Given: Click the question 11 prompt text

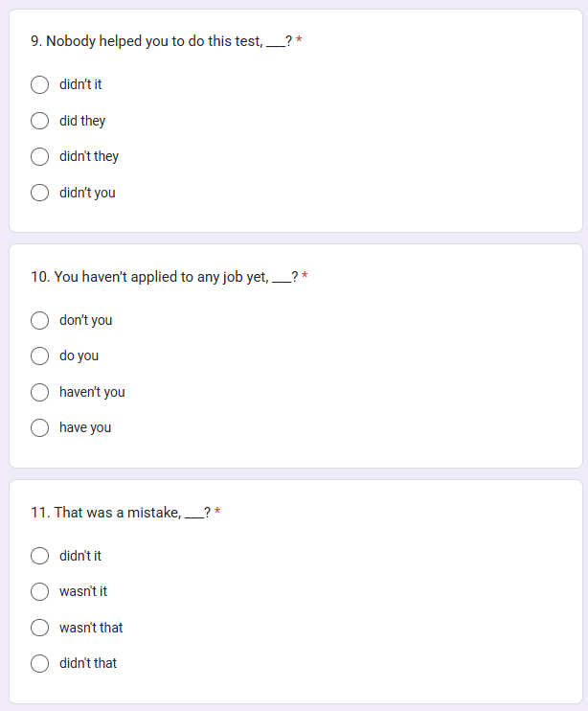Looking at the screenshot, I should coord(121,513).
